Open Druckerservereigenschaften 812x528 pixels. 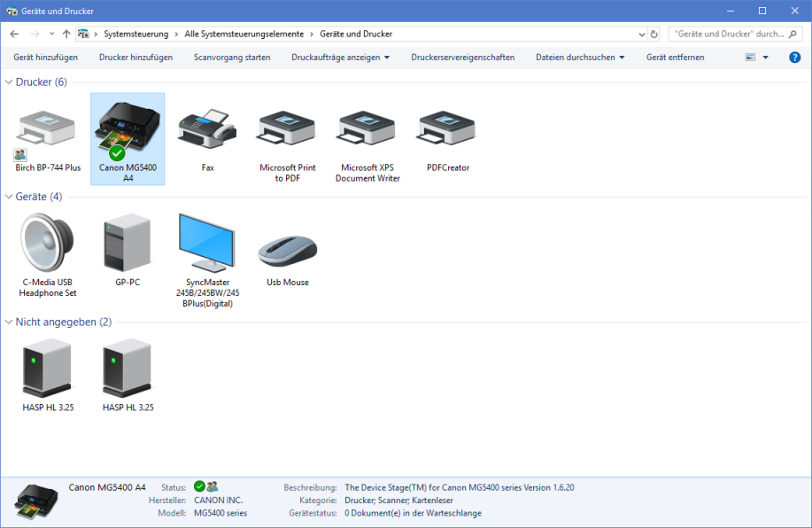tap(463, 58)
